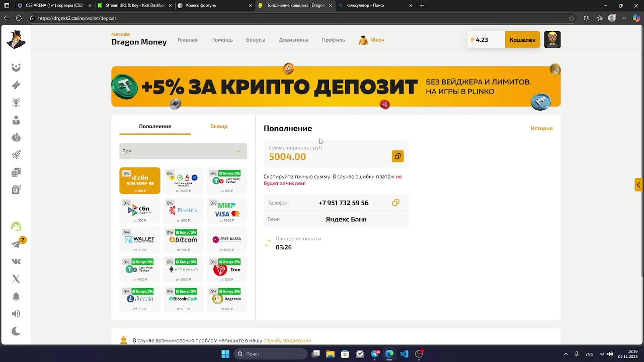
Task: Select the Dogecoin payment tile
Action: coord(226,299)
